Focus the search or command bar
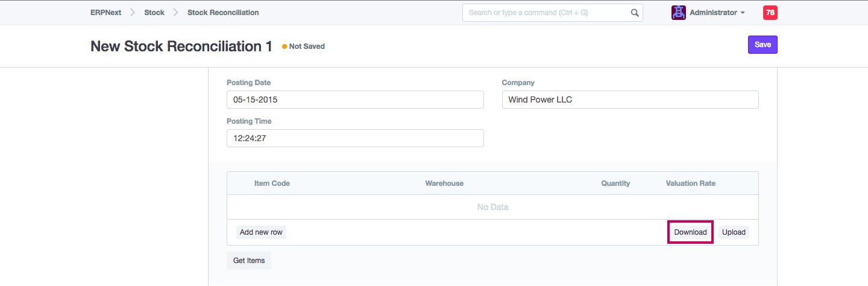Viewport: 868px width, 286px height. coord(546,13)
